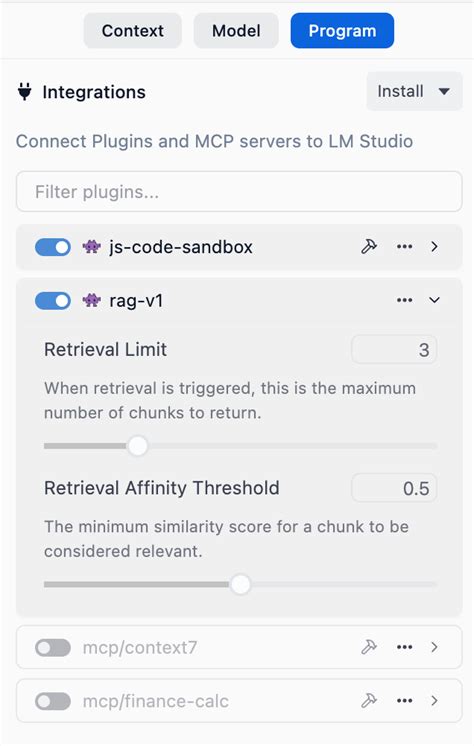Image resolution: width=474 pixels, height=746 pixels.
Task: Open the three-dot menu for mcp/finance-calc
Action: tap(405, 700)
